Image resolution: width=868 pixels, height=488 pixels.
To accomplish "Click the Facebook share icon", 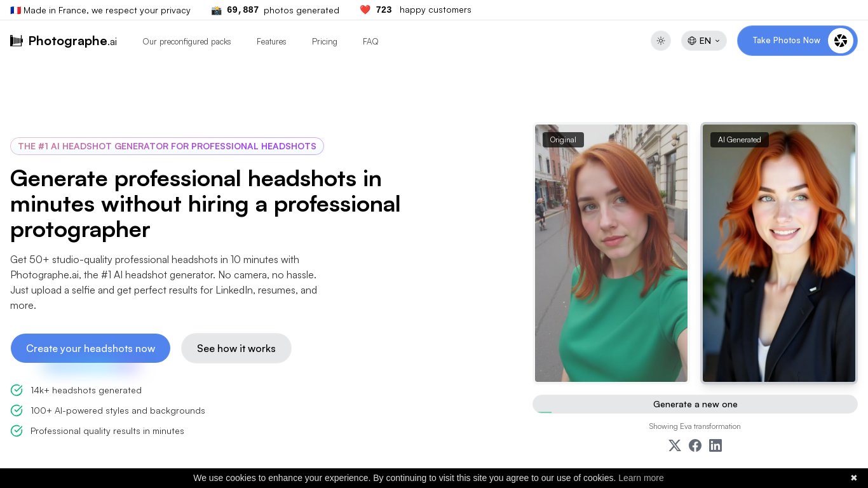I will 695,445.
